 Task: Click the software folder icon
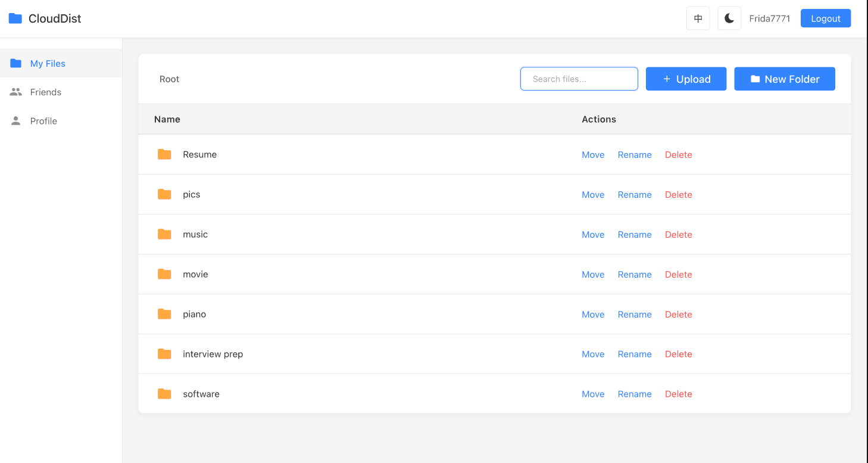click(164, 394)
